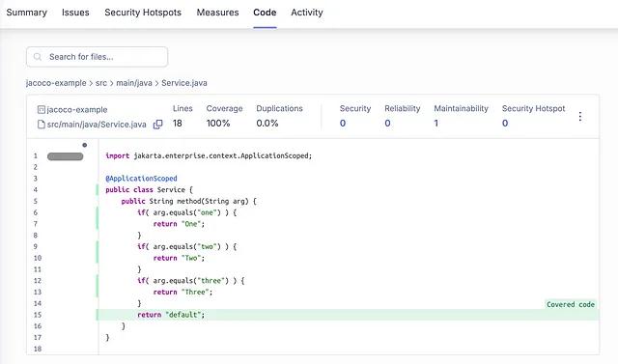Click Service.java in the breadcrumb
Viewport: 618px width, 364px height.
pyautogui.click(x=184, y=83)
